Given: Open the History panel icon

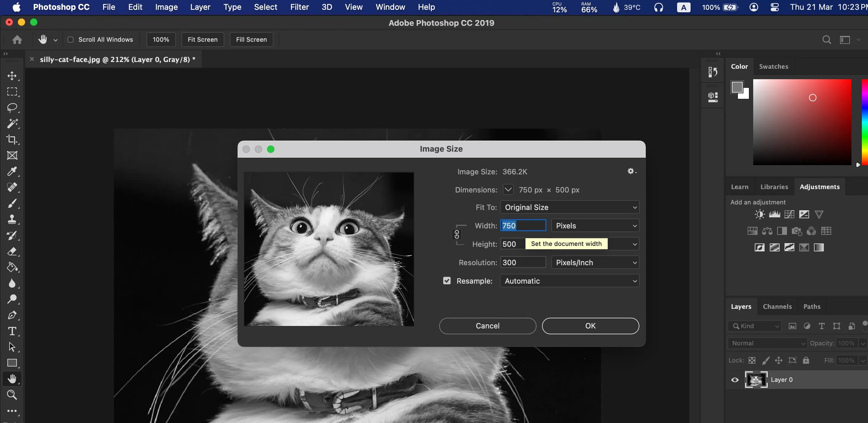Looking at the screenshot, I should tap(712, 72).
